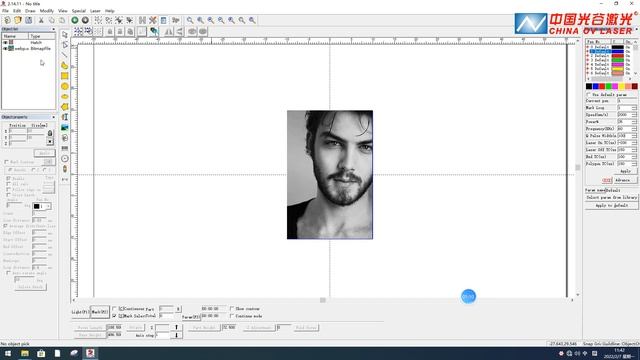Image resolution: width=640 pixels, height=360 pixels.
Task: Click the Open file icon in toolbar
Action: 18,20
